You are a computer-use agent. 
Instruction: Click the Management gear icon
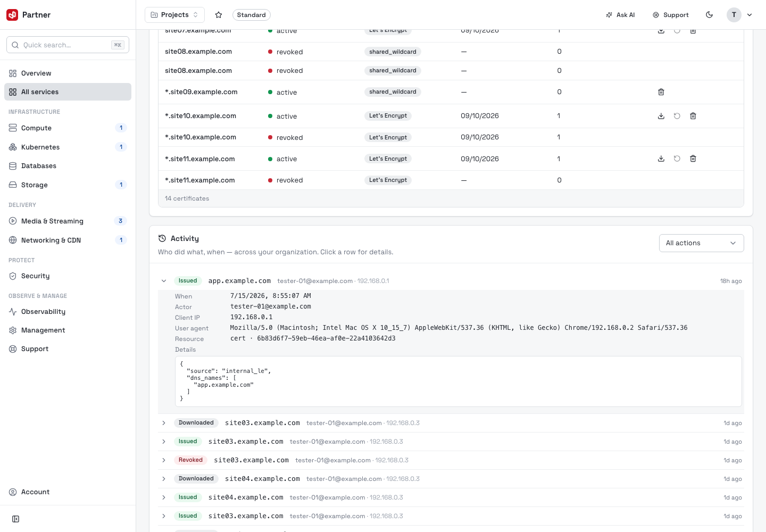[13, 330]
